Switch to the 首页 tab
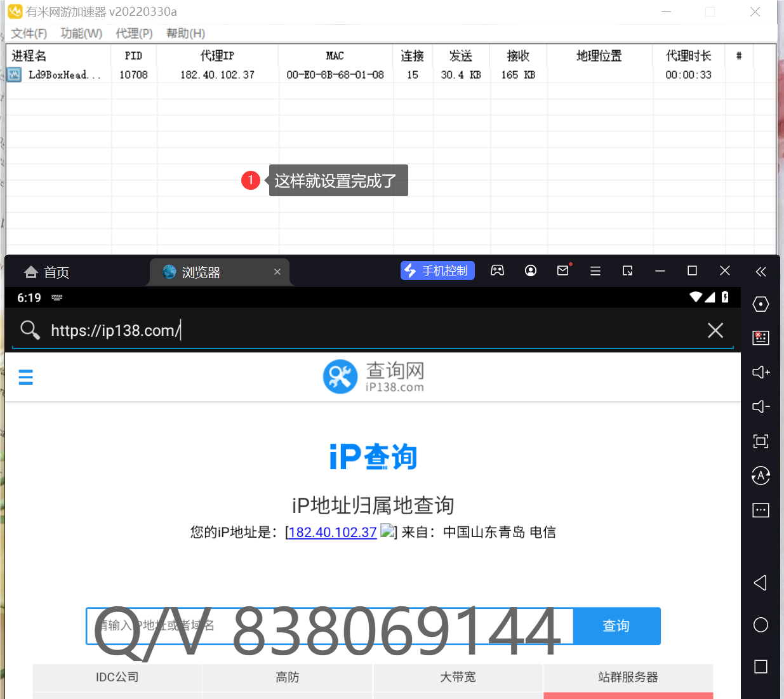This screenshot has width=784, height=699. point(48,272)
